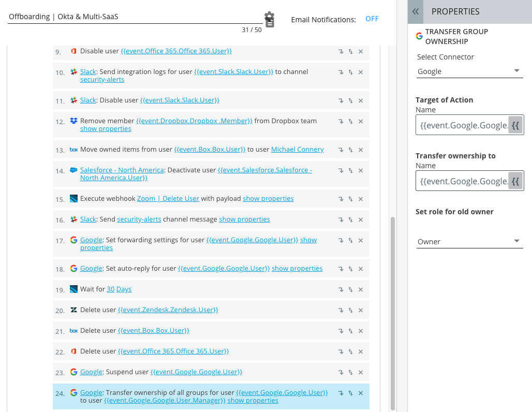
Task: Delete step 10 Slack integration logs
Action: tap(361, 72)
